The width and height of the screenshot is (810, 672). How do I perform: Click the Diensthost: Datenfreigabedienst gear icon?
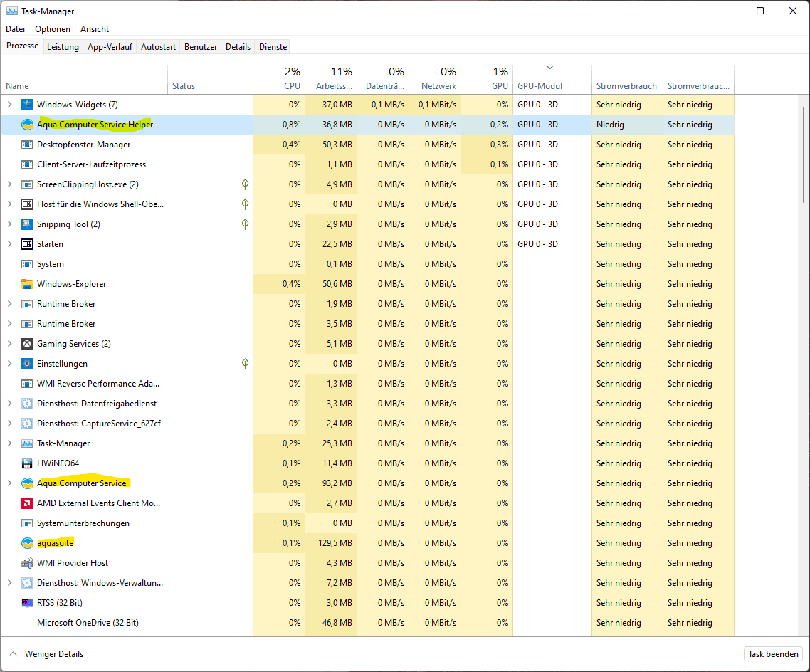pos(27,404)
